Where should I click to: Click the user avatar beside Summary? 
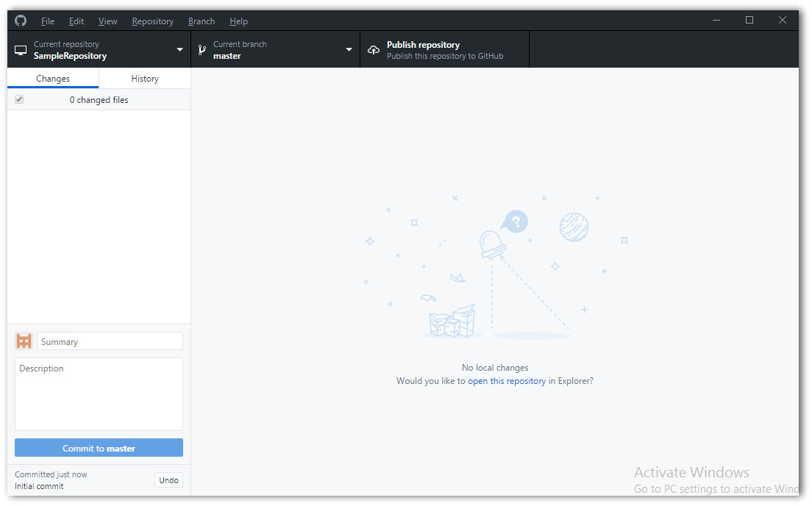coord(24,341)
